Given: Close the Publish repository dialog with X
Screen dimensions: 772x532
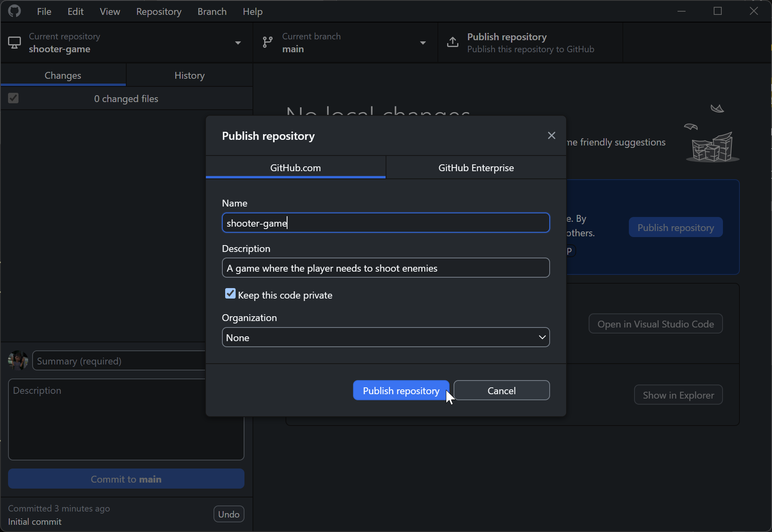Looking at the screenshot, I should pyautogui.click(x=551, y=136).
